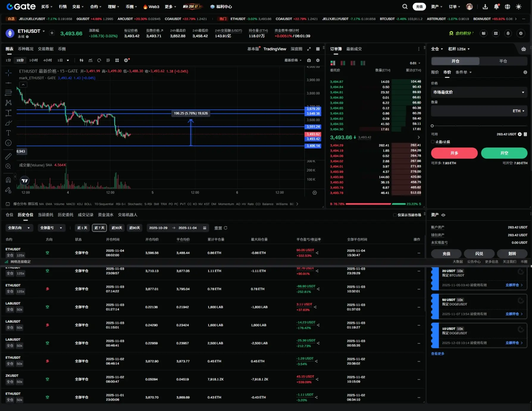Favorite ETHUSDT with the star icon
Screen dimensions: 532x411
pos(52,33)
